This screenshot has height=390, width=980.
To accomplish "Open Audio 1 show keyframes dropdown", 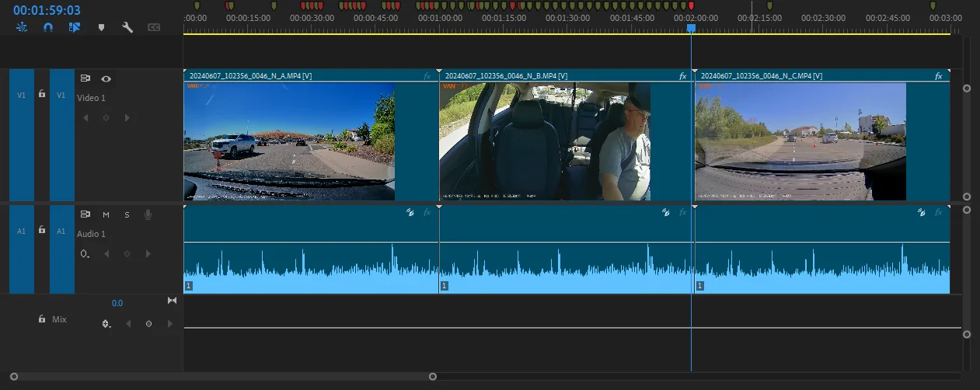I will click(x=85, y=254).
